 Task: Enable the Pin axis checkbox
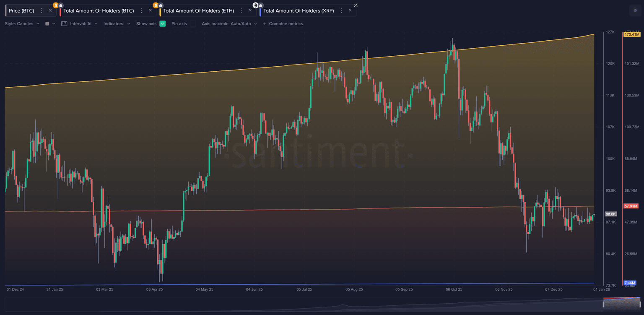192,24
